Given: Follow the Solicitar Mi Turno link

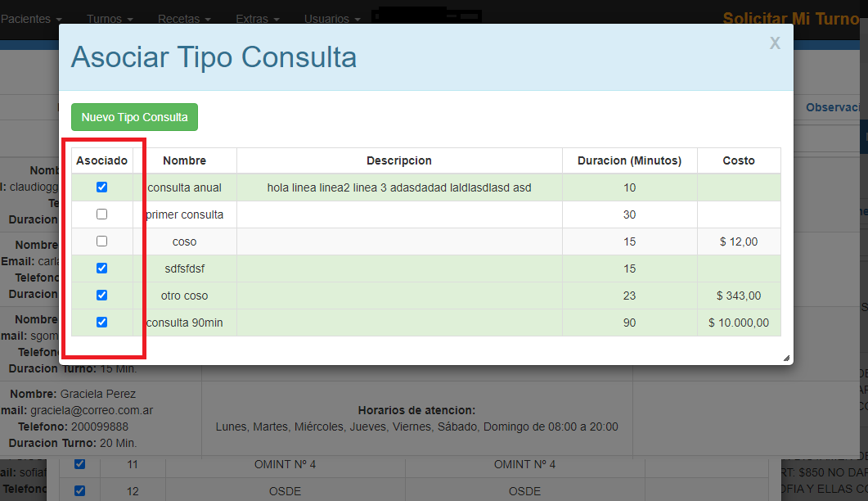Looking at the screenshot, I should point(790,18).
